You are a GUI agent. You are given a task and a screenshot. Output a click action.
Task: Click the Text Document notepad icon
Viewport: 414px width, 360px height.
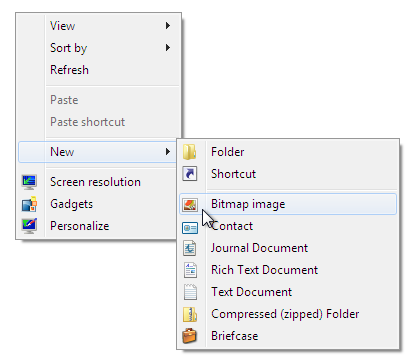pos(190,292)
